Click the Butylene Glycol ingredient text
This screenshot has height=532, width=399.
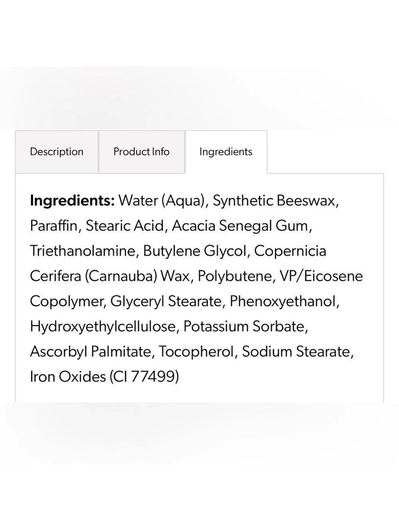pyautogui.click(x=195, y=251)
